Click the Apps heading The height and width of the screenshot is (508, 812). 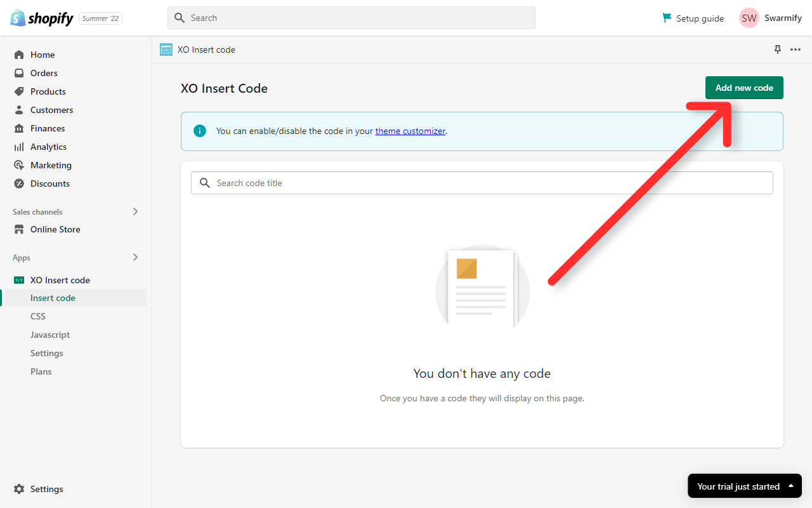pos(22,258)
